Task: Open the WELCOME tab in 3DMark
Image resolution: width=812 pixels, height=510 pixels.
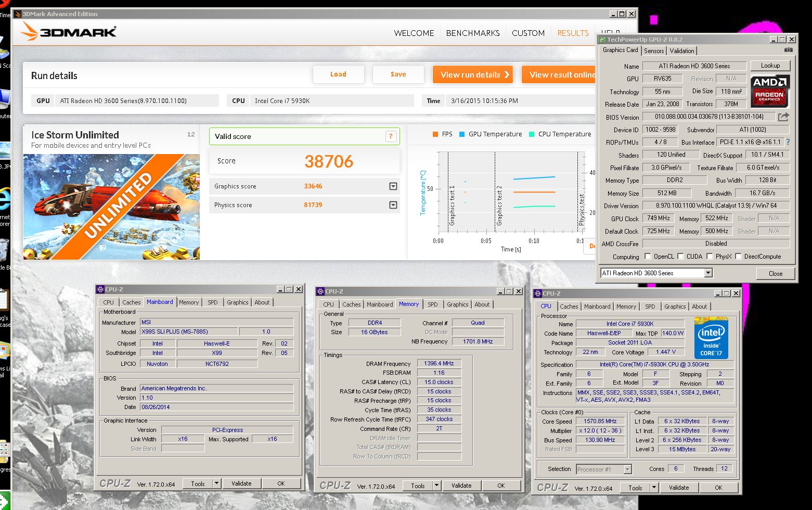Action: [x=414, y=33]
